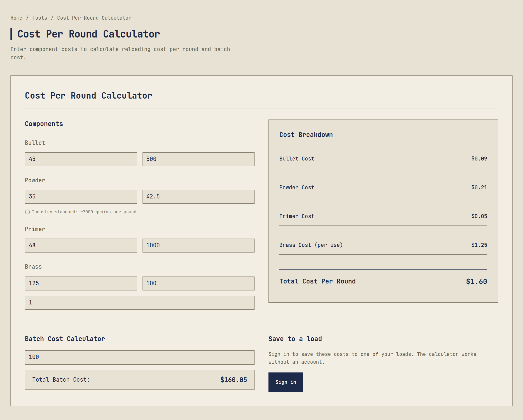The width and height of the screenshot is (523, 420).
Task: Click the Industry standard grains per pound hint
Action: click(85, 212)
